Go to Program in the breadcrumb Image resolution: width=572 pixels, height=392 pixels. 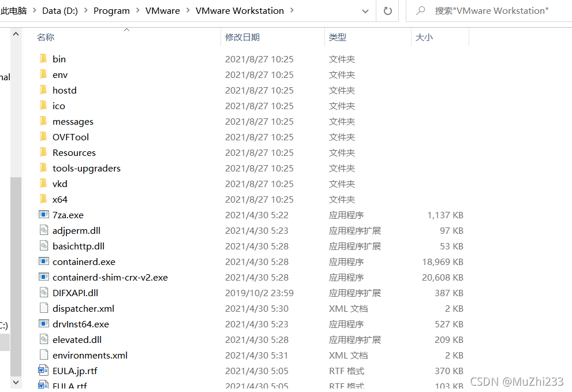point(111,10)
